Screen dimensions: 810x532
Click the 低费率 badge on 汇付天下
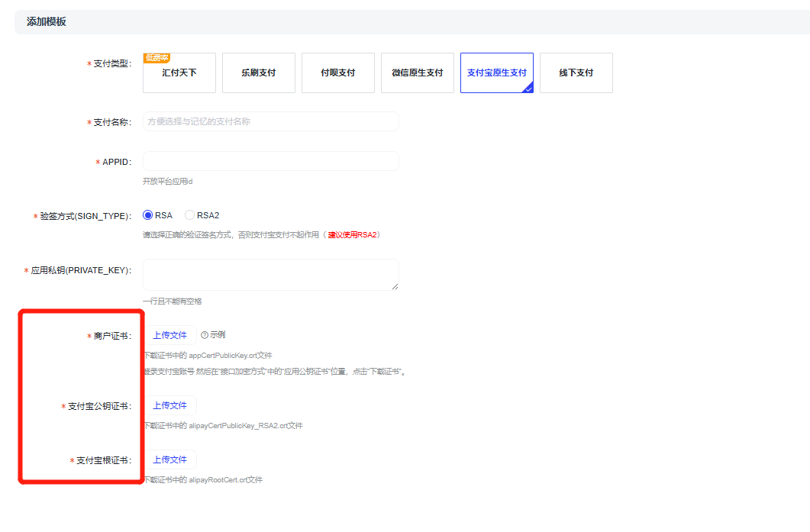[157, 57]
